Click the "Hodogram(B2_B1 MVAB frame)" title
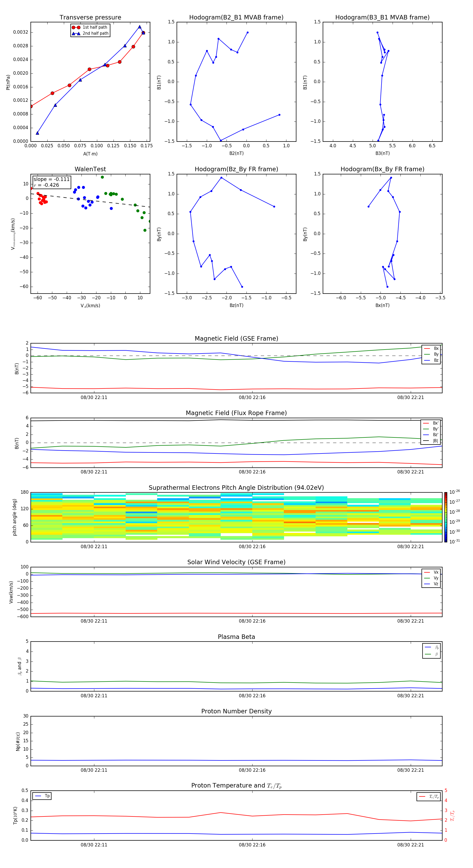Viewport: 473px width, 868px height. point(236,18)
